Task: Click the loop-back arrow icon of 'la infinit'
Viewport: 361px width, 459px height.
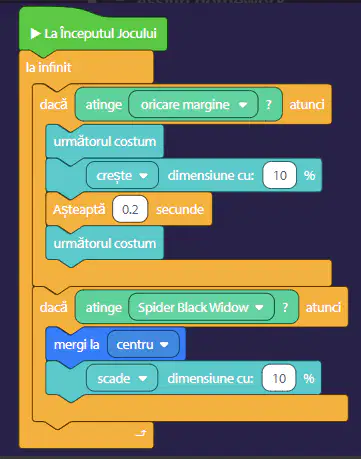Action: click(x=140, y=433)
